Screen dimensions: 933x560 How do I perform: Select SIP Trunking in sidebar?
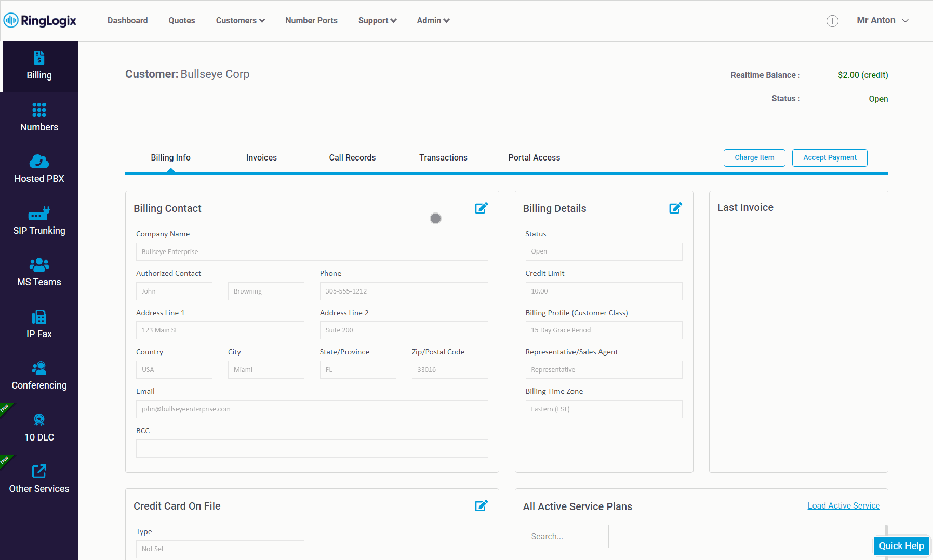point(39,221)
